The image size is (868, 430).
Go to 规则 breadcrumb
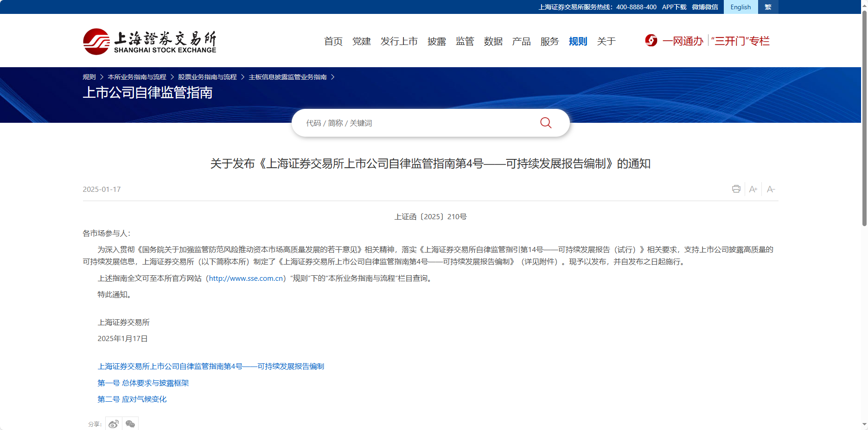(89, 77)
